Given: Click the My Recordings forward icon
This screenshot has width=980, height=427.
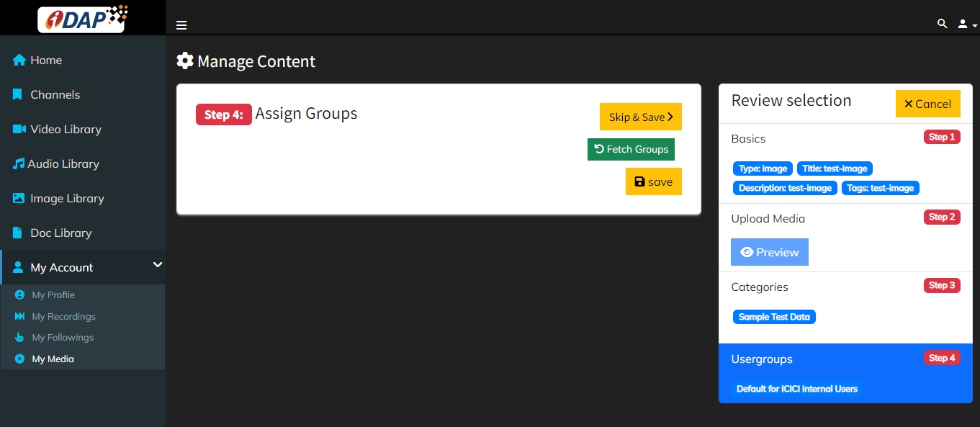Looking at the screenshot, I should [x=20, y=316].
